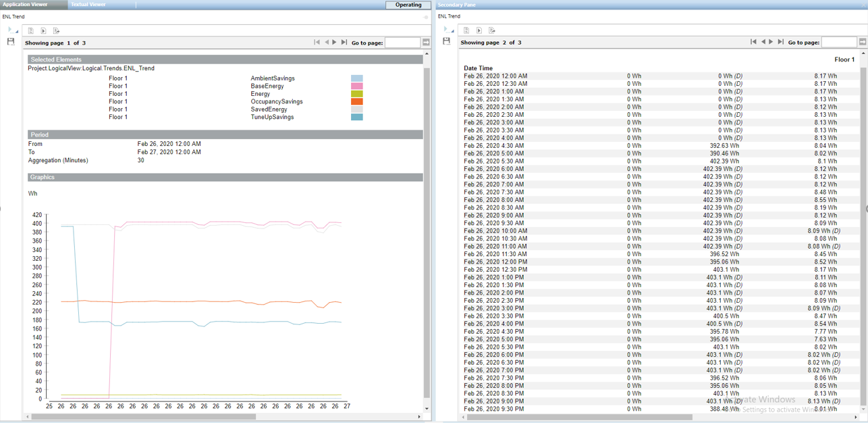
Task: Go to previous page in Secondary Pane
Action: tap(763, 42)
